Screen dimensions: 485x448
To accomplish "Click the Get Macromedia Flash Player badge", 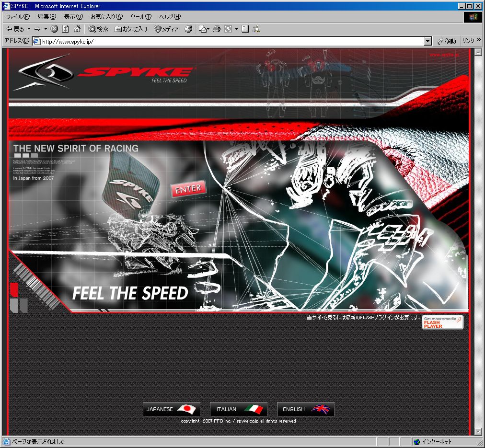I will [443, 322].
